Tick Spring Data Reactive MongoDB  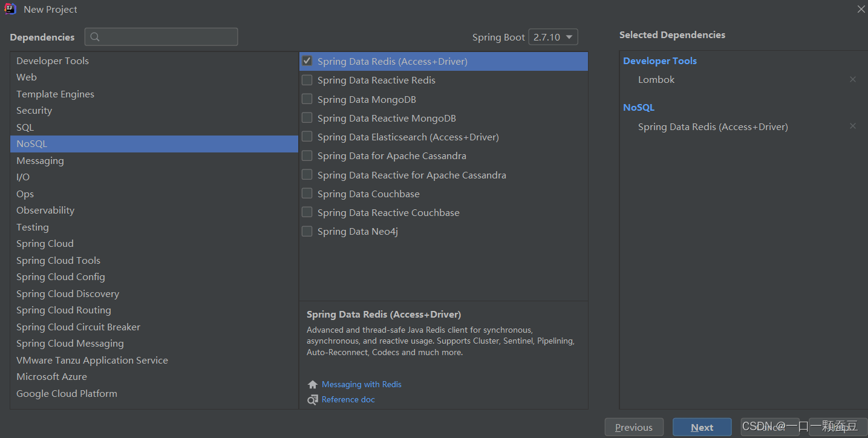307,118
